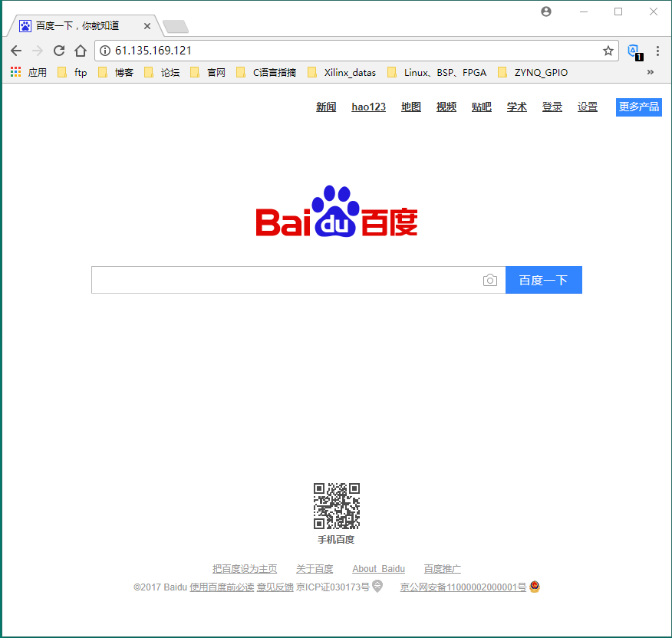672x638 pixels.
Task: Follow the hao123 link in top navigation
Action: (x=368, y=107)
